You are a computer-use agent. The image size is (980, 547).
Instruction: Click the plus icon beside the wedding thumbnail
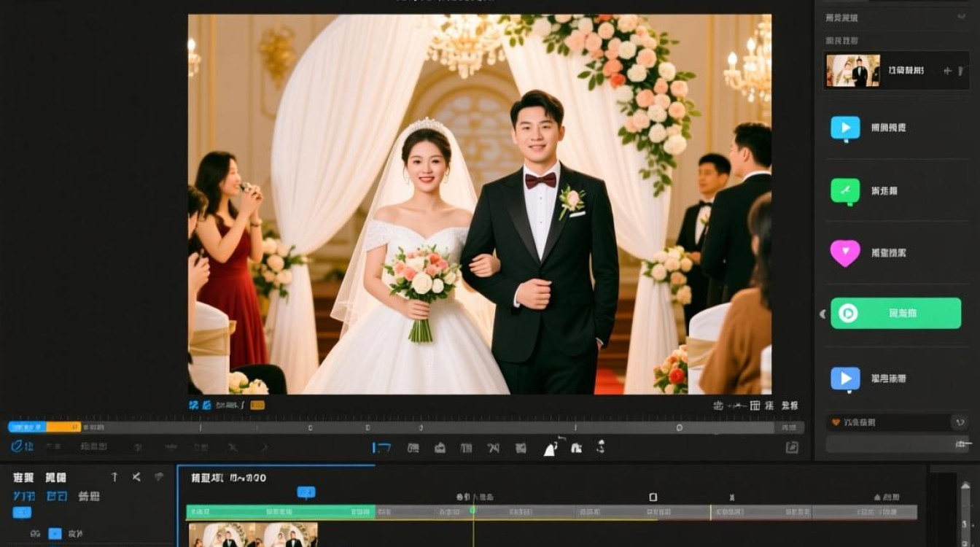(x=947, y=71)
